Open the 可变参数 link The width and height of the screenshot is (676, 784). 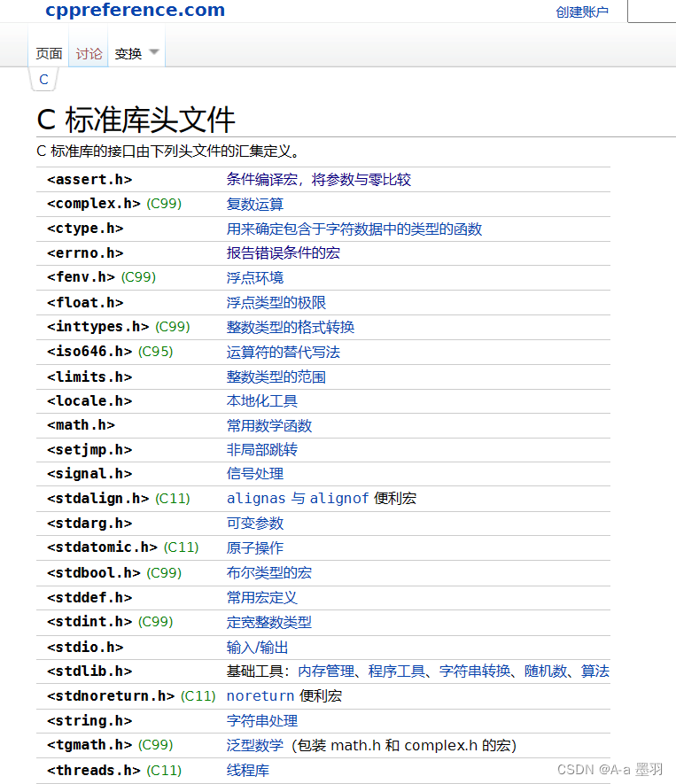(255, 523)
